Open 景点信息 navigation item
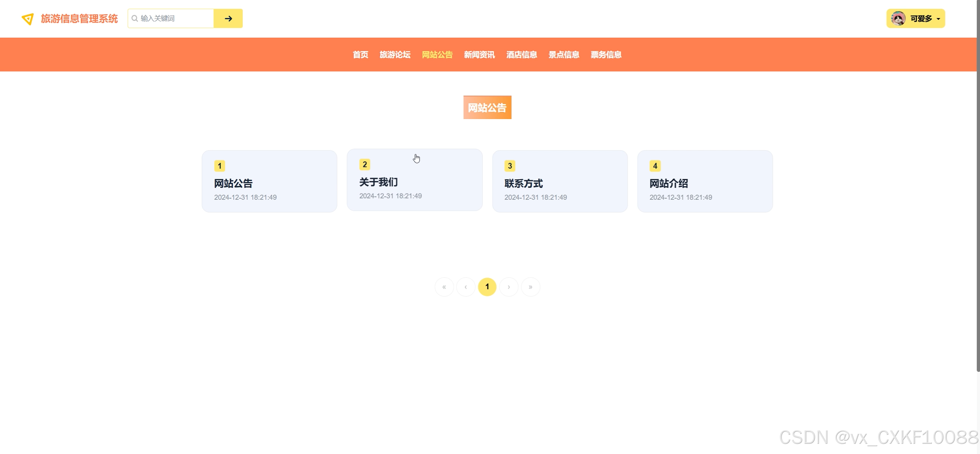This screenshot has height=454, width=980. [x=564, y=54]
